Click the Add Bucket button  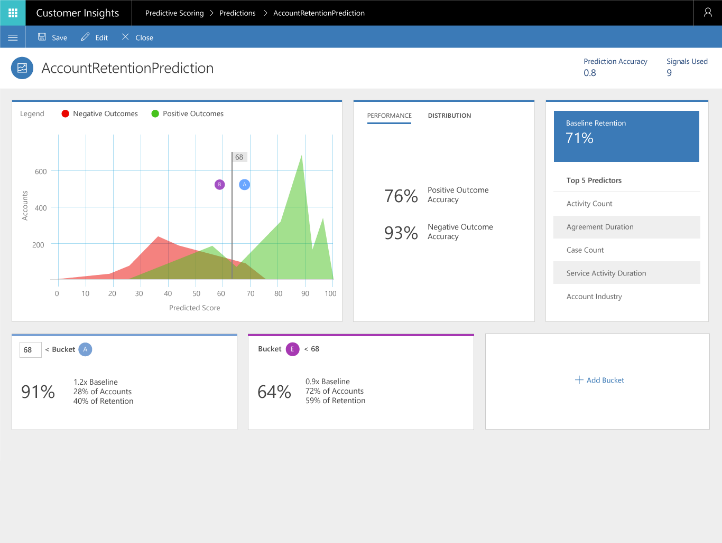598,380
